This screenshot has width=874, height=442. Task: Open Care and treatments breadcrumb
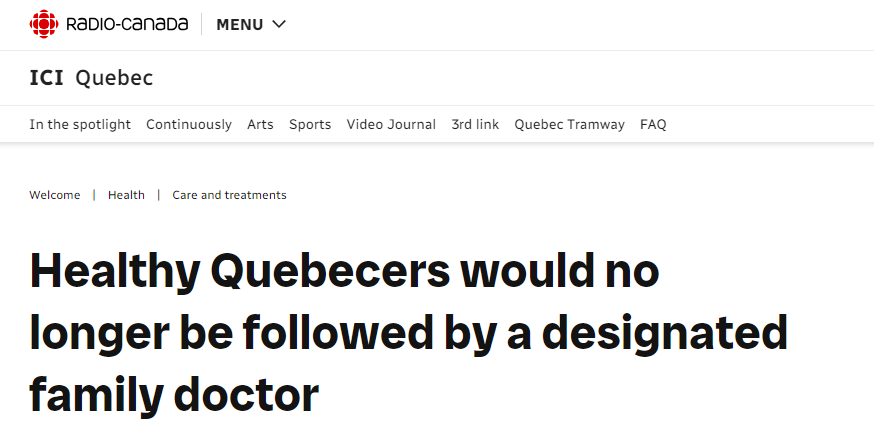[229, 195]
